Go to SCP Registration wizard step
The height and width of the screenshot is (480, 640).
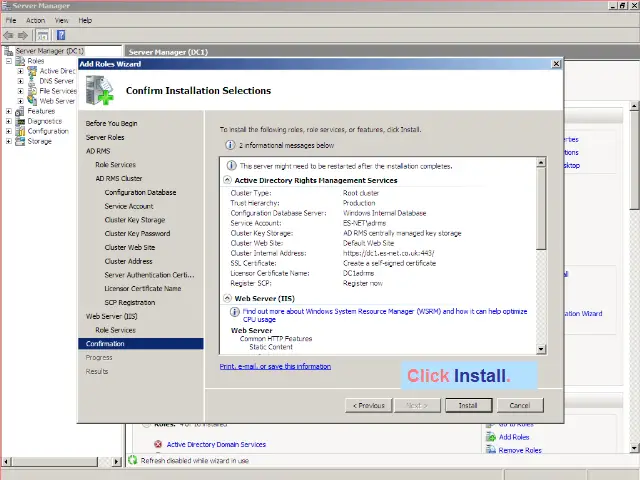(130, 302)
